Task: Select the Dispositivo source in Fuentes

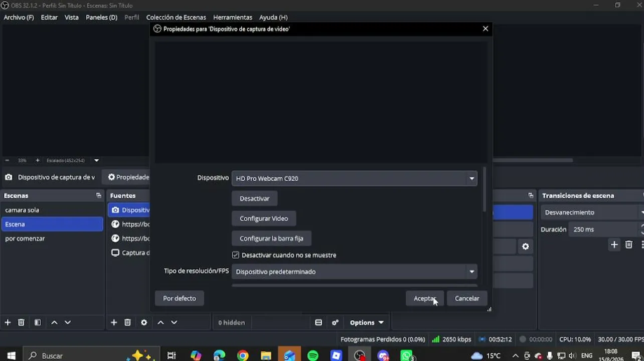Action: [129, 210]
